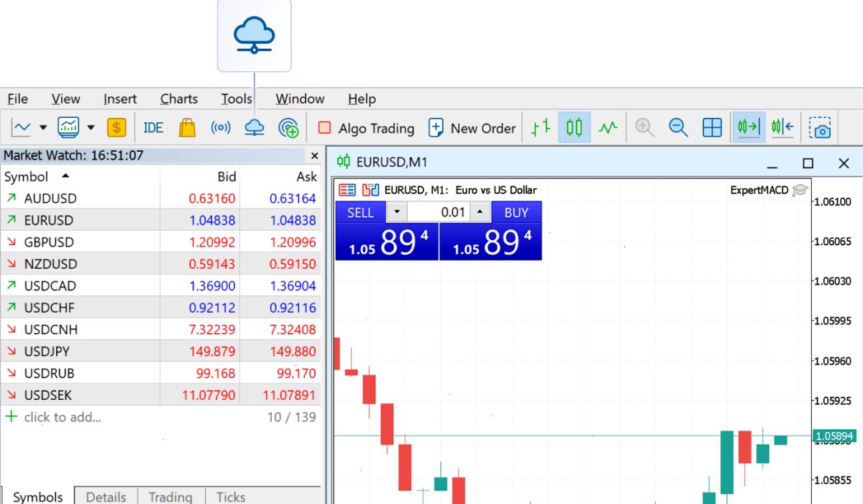The image size is (863, 504).
Task: Select the USDCNH symbol row
Action: pyautogui.click(x=160, y=329)
